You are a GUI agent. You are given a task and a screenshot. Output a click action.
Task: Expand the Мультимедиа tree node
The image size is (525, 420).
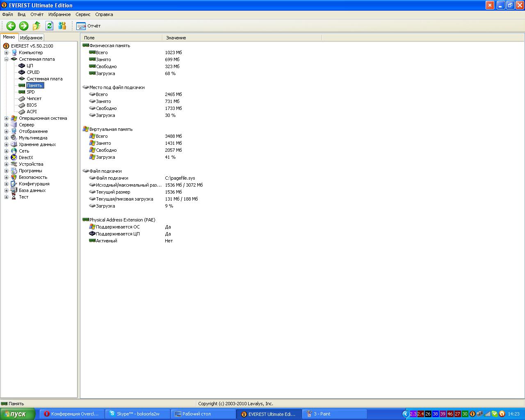coord(6,138)
